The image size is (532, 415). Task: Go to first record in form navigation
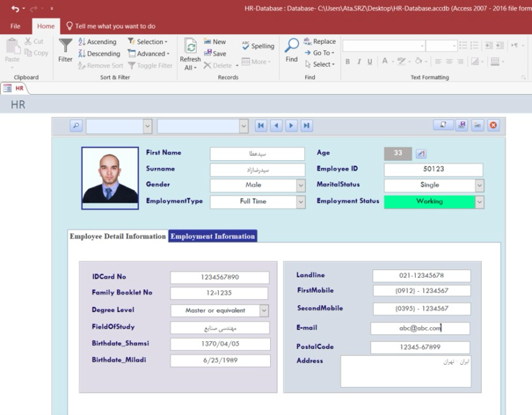(x=261, y=126)
